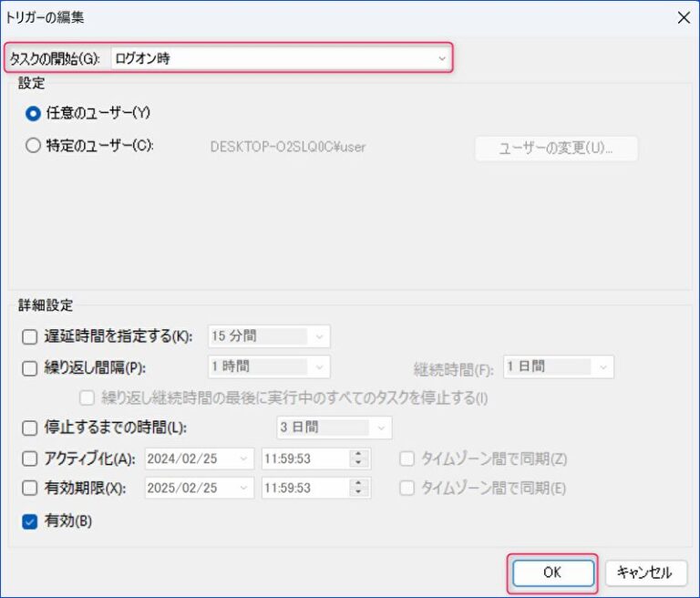Open the タスクの開始 dropdown

click(x=281, y=58)
